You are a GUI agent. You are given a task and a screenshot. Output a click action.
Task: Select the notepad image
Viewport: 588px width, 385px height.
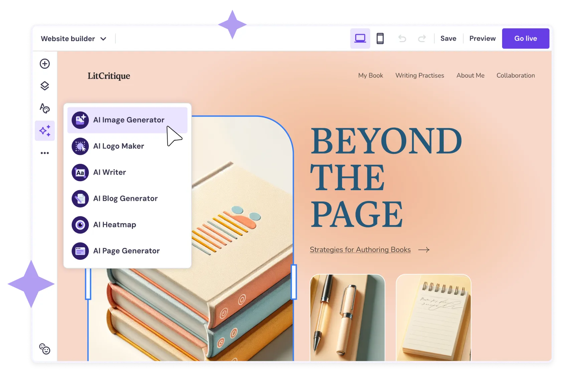pos(433,317)
